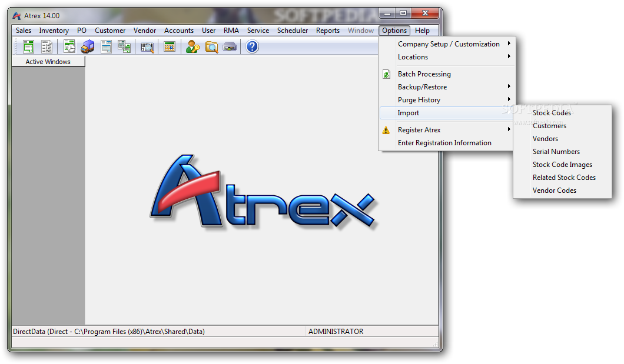Open the PO menu
Screen dimensions: 624x364
[82, 31]
